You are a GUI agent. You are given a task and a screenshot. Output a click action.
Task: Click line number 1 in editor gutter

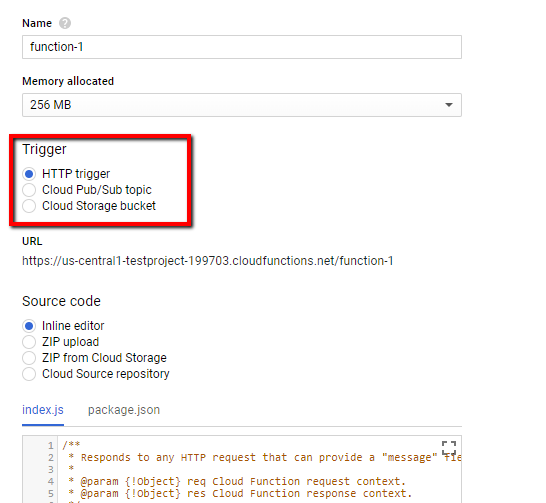coord(51,446)
